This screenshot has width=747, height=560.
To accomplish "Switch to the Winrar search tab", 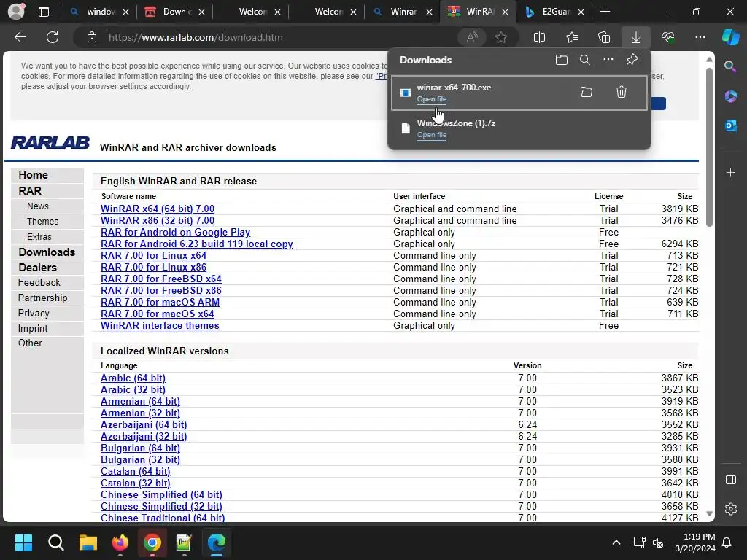I will click(x=403, y=12).
